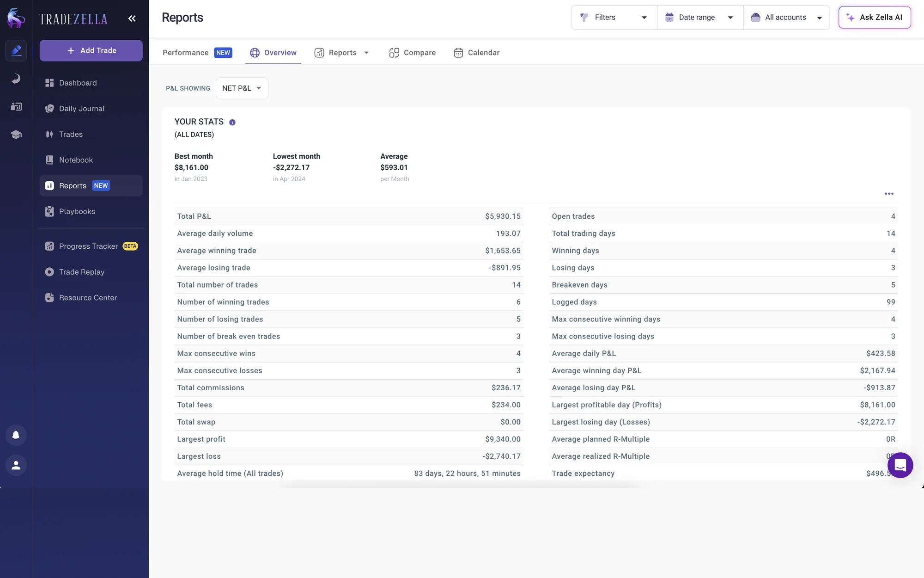
Task: Click the crescent moon icon in left rail
Action: 16,79
